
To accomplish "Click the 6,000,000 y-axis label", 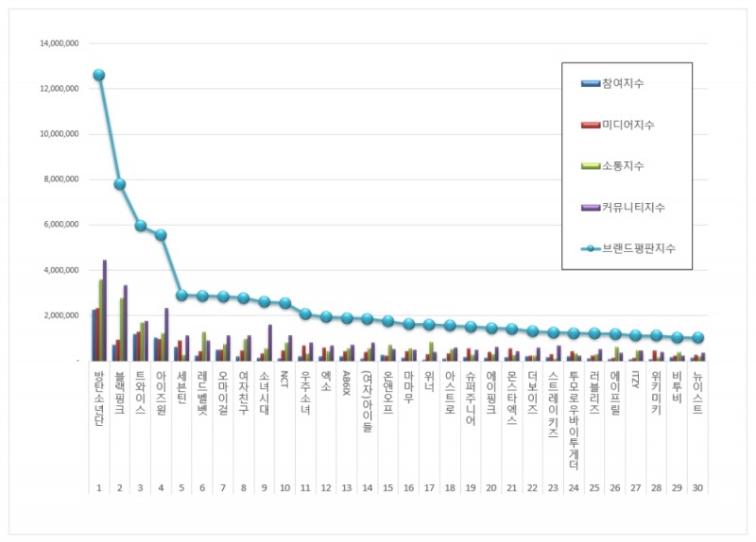I will tap(60, 225).
